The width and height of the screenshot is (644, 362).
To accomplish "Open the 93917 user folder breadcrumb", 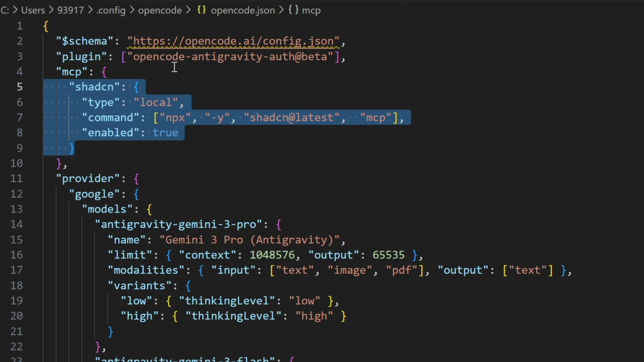I will [x=70, y=11].
